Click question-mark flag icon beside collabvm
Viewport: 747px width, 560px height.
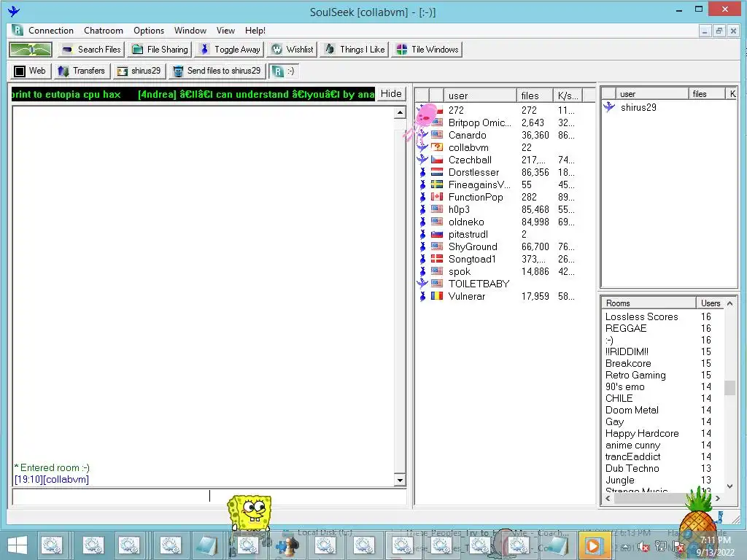pos(437,147)
